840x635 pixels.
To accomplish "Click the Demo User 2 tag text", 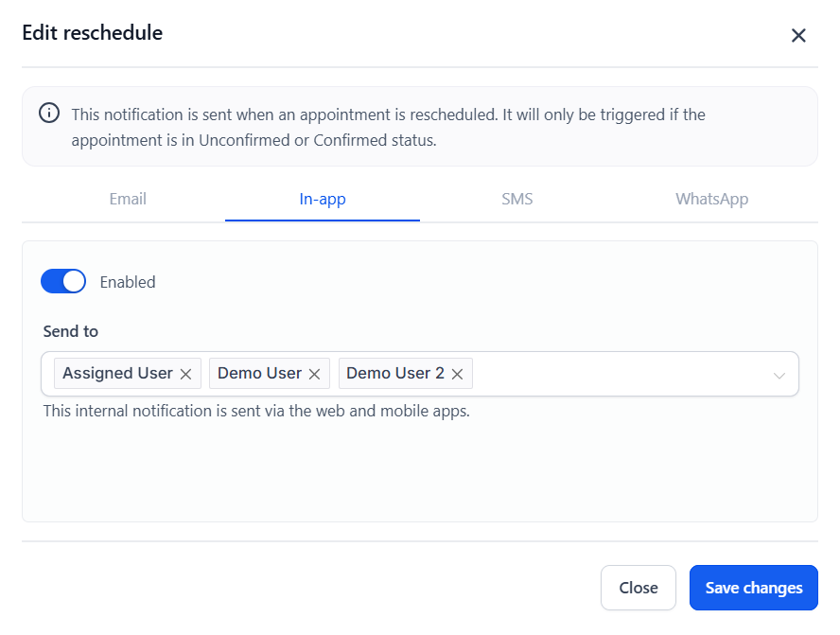I will (394, 373).
